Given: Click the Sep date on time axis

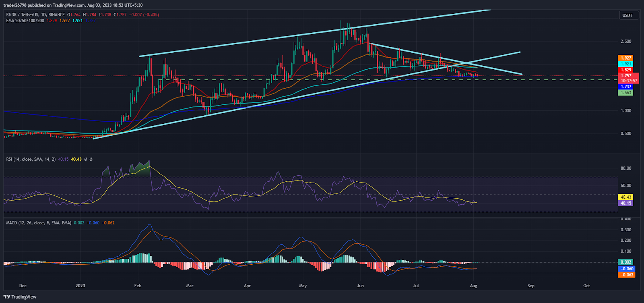Looking at the screenshot, I should [x=531, y=286].
